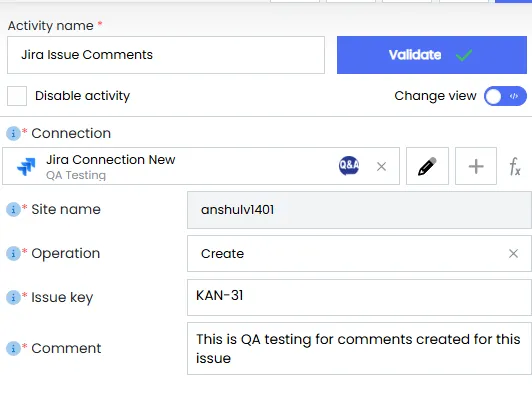Viewport: 532px width, 419px height.
Task: Clear the Create operation selection
Action: point(513,253)
